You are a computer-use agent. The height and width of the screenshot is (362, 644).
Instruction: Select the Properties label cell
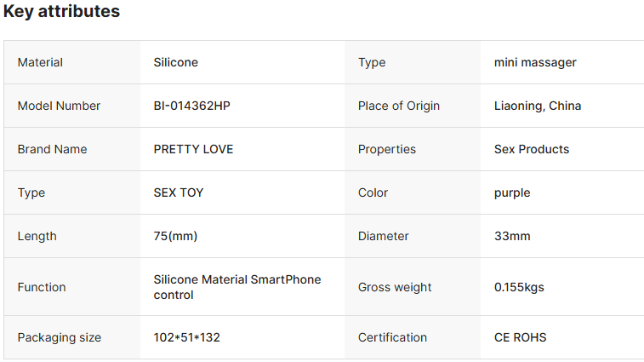(x=413, y=149)
